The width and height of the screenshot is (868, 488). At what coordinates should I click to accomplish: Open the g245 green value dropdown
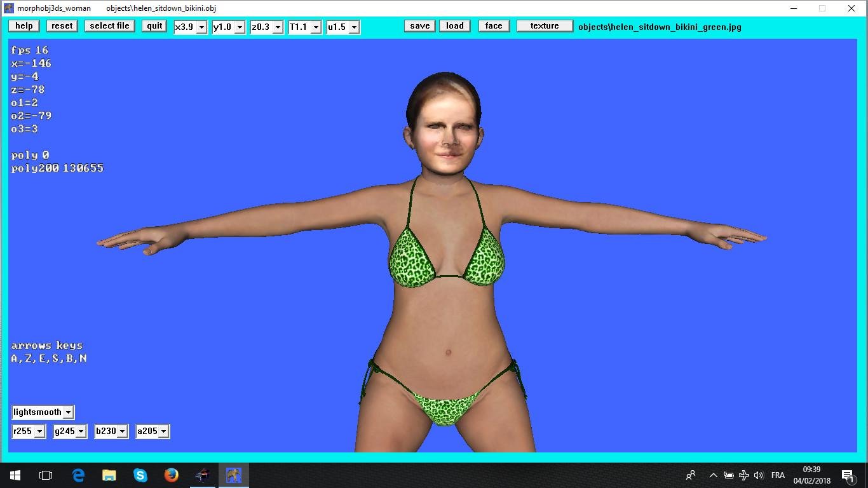pos(70,431)
